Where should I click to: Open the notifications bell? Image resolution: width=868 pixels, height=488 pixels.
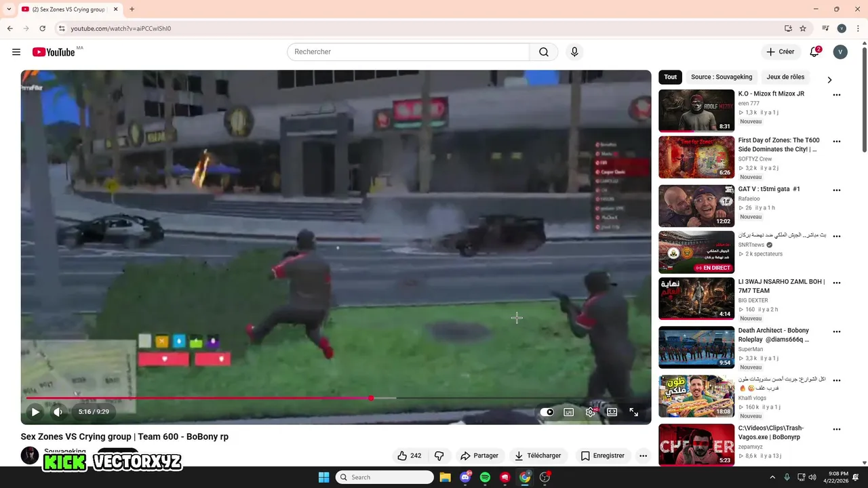tap(815, 52)
